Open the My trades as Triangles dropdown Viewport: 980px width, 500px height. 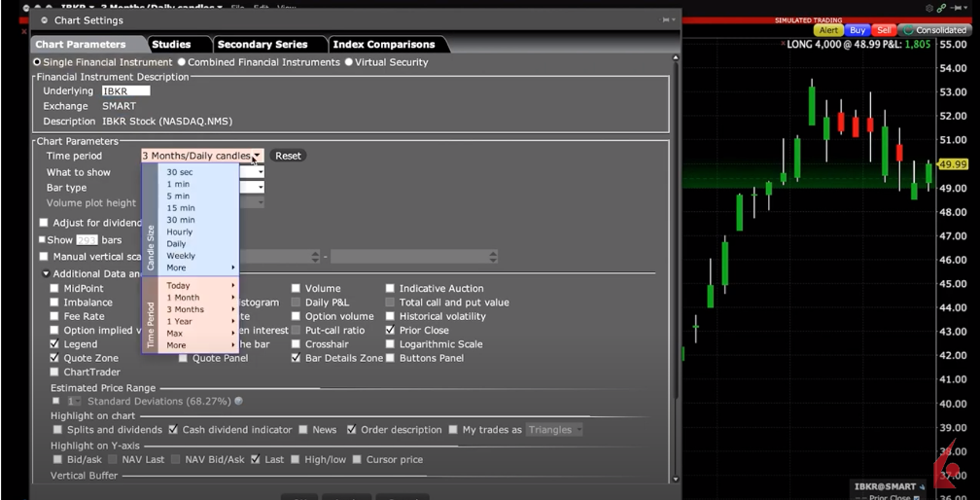[x=554, y=430]
